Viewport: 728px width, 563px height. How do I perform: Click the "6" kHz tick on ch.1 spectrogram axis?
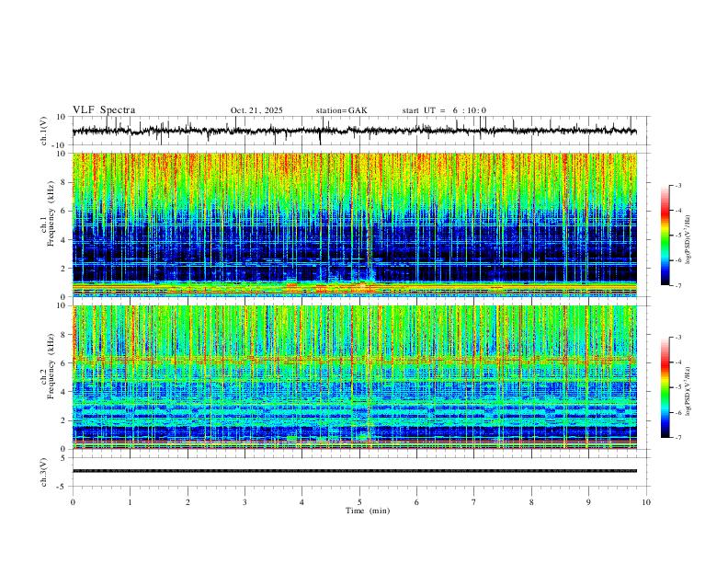[63, 211]
